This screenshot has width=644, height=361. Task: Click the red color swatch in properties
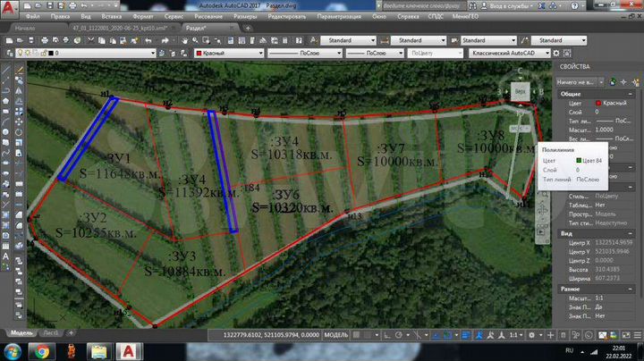(x=598, y=104)
